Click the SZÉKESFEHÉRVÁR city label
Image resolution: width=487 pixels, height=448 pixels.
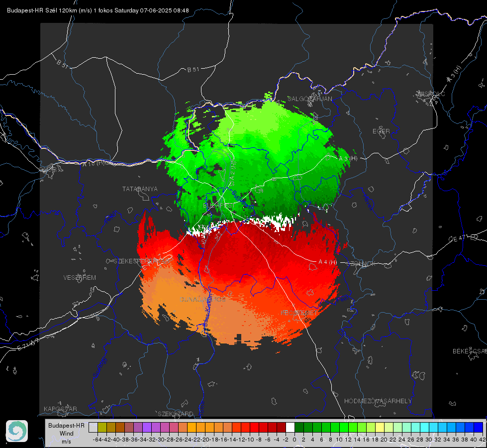(x=142, y=261)
